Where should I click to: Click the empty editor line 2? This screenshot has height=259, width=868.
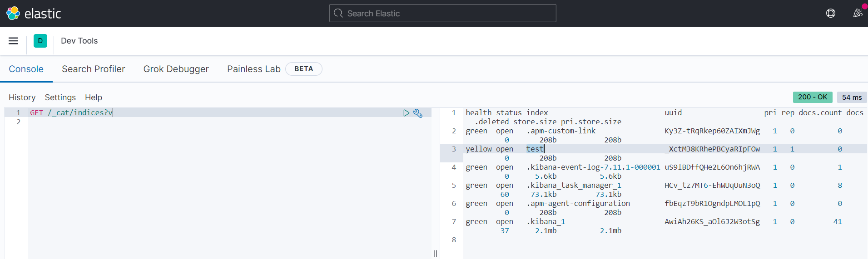pos(229,122)
